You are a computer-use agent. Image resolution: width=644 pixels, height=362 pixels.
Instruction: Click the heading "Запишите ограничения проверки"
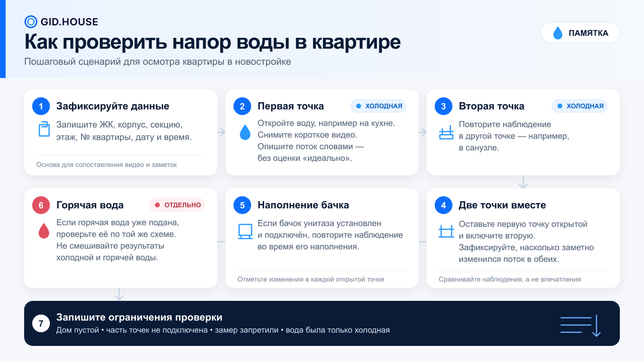(x=139, y=318)
